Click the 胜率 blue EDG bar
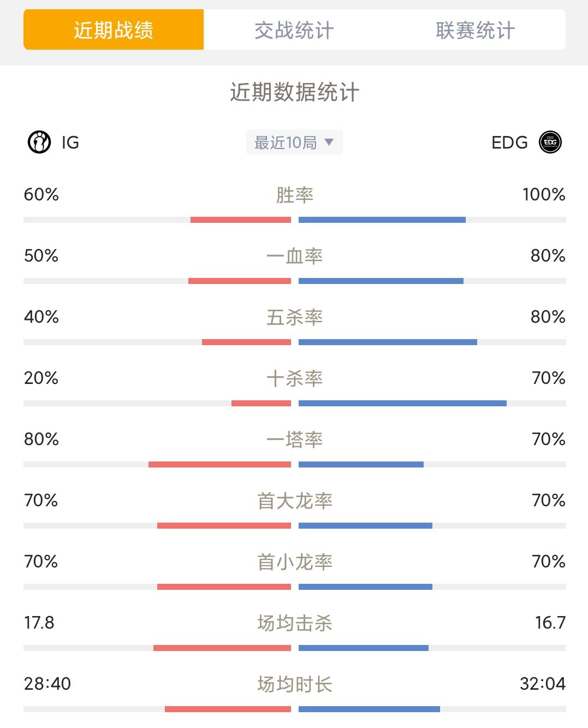Image resolution: width=588 pixels, height=728 pixels. coord(382,220)
